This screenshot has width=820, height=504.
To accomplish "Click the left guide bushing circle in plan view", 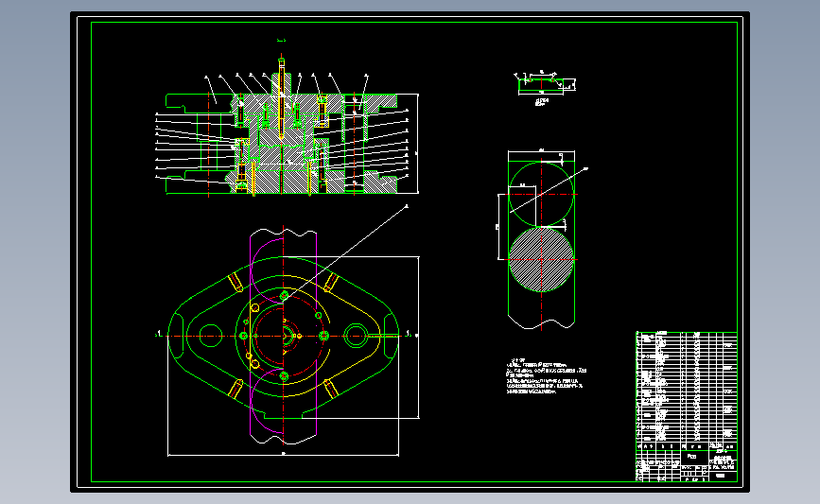I will 211,336.
